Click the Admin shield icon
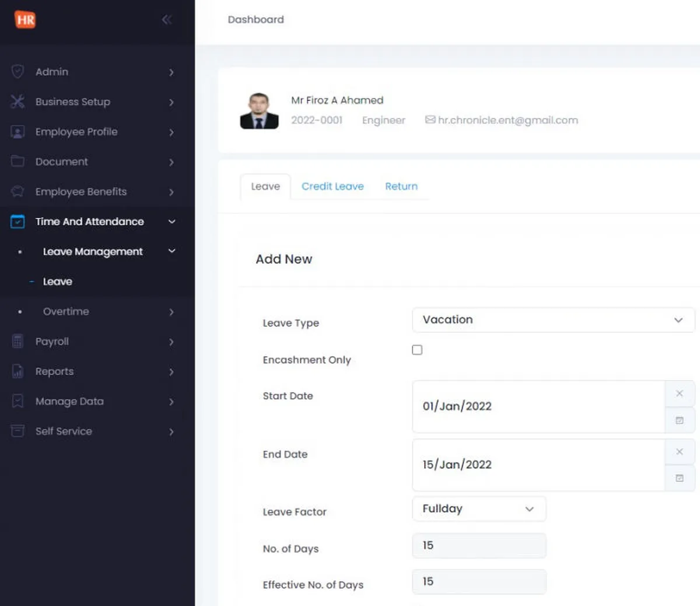This screenshot has height=606, width=700. 17,72
